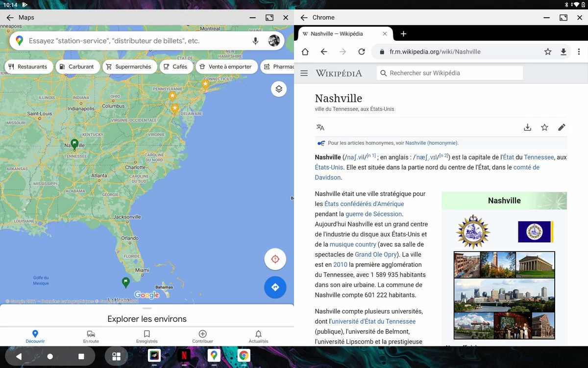Switch to the Actualités tab
Screen dimensions: 588x368
(x=259, y=337)
